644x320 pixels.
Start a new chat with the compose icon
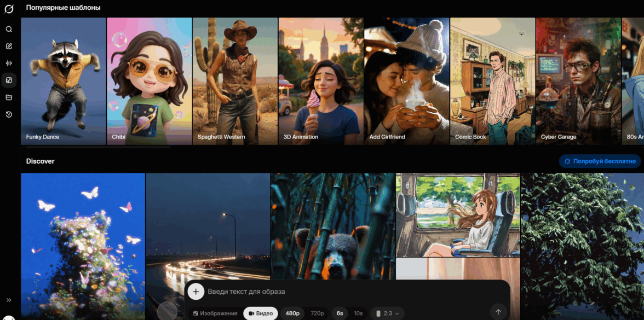click(x=9, y=46)
